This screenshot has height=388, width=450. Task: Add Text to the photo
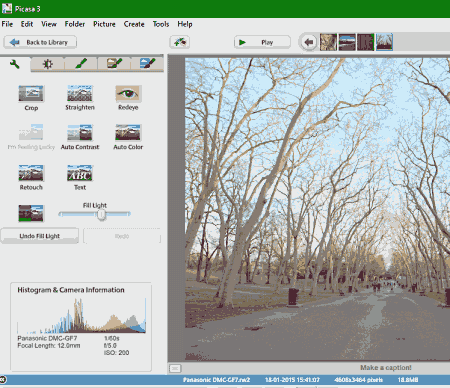(80, 173)
